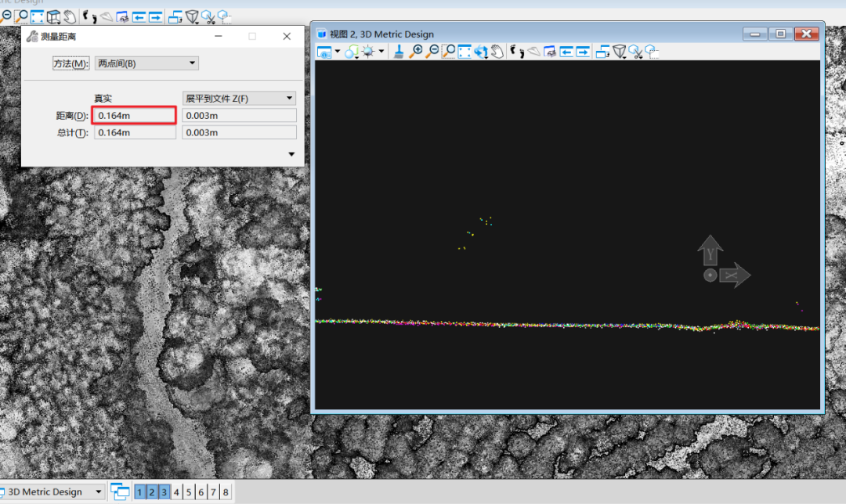
Task: Click the 距离(D) true value field 0.164m
Action: point(135,115)
